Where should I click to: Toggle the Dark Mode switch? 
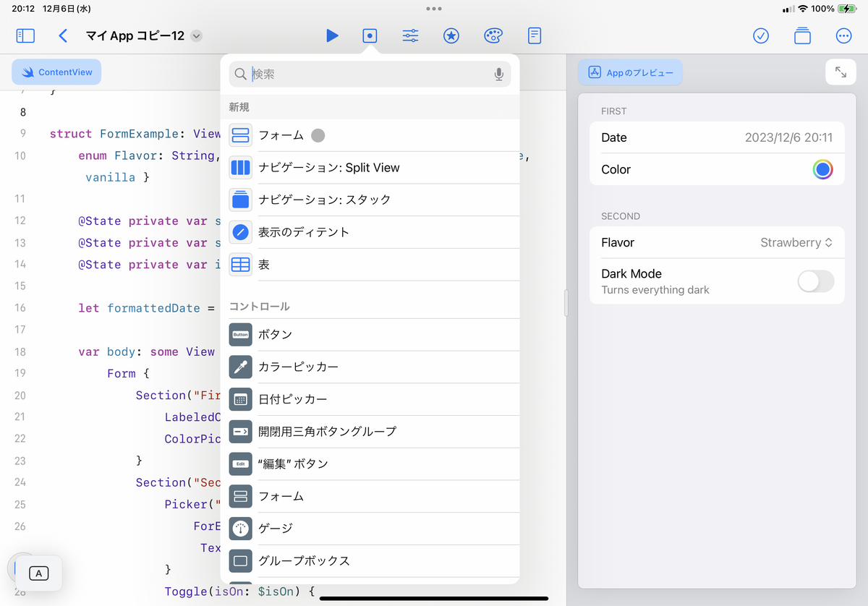pos(816,281)
